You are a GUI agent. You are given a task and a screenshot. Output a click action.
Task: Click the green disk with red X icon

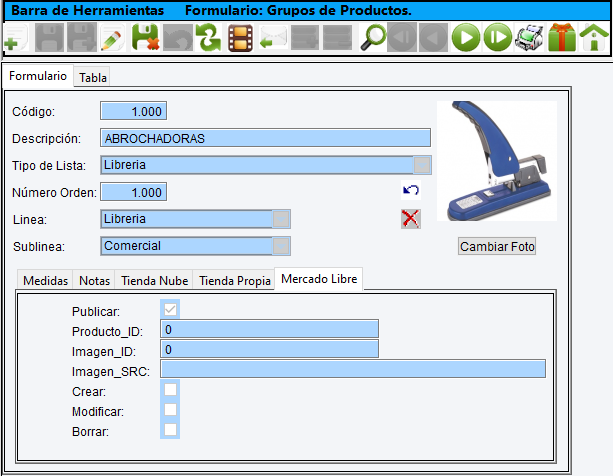coord(145,38)
